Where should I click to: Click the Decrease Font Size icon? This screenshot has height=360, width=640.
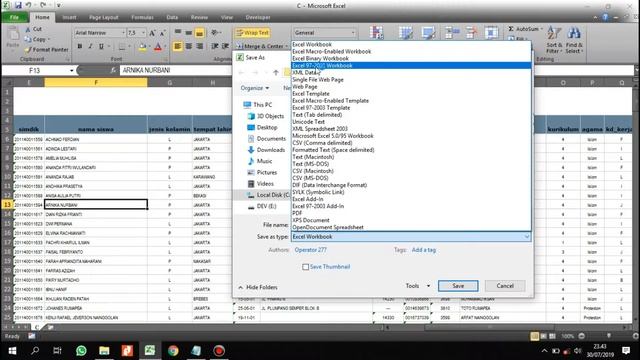pyautogui.click(x=162, y=33)
